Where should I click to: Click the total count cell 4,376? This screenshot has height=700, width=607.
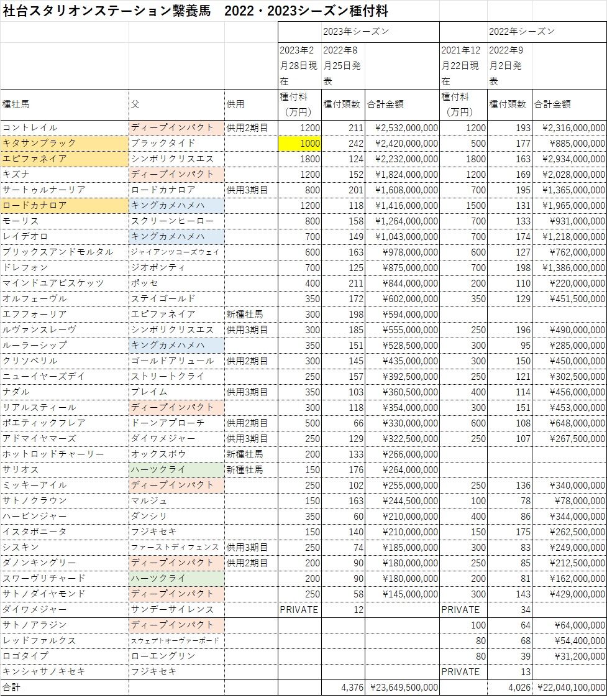click(343, 688)
